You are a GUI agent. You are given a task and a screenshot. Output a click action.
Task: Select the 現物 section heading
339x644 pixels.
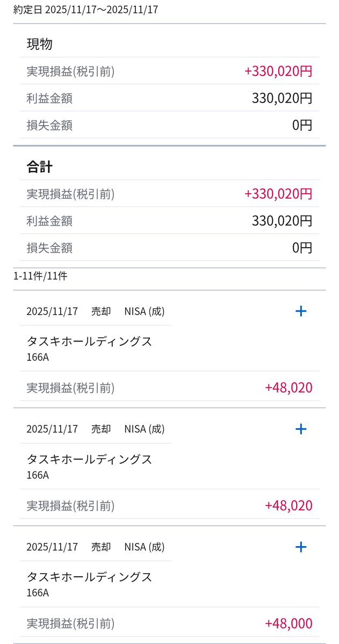pos(40,44)
